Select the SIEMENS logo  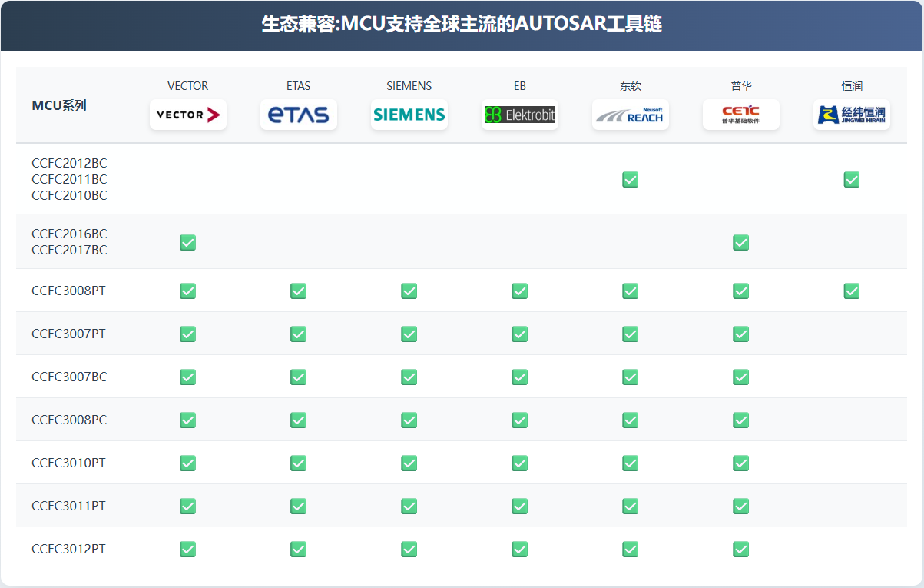(x=409, y=115)
